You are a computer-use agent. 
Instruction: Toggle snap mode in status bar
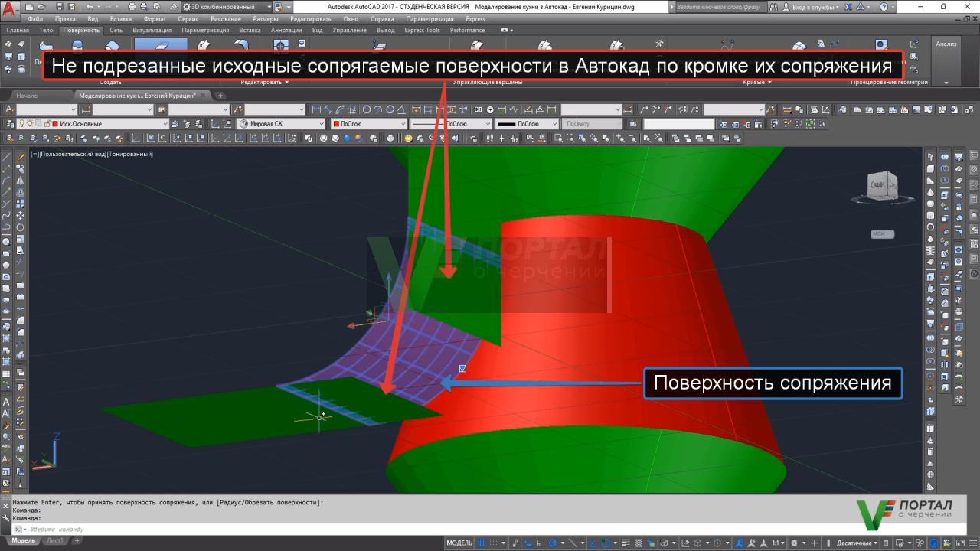[493, 543]
